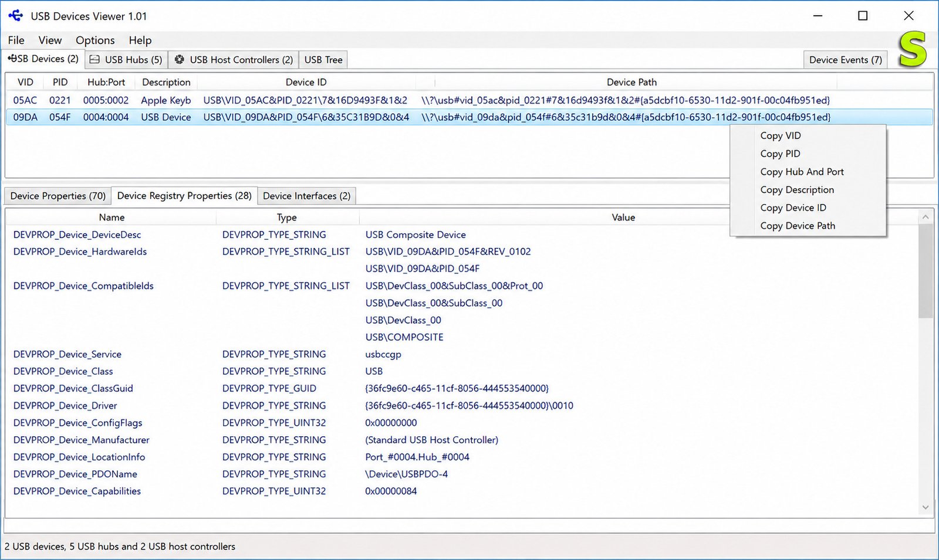Sort by the Hub:Port column header
Image resolution: width=939 pixels, height=560 pixels.
click(106, 82)
